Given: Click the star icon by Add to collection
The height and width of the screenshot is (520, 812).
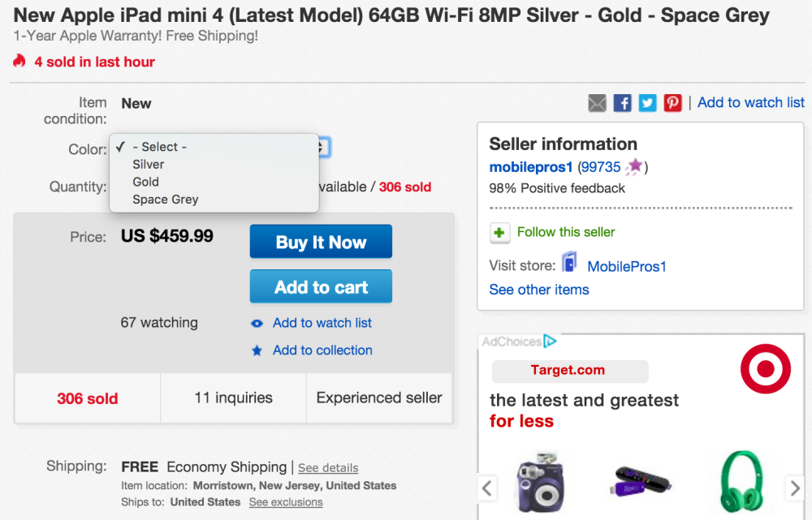Looking at the screenshot, I should point(257,350).
